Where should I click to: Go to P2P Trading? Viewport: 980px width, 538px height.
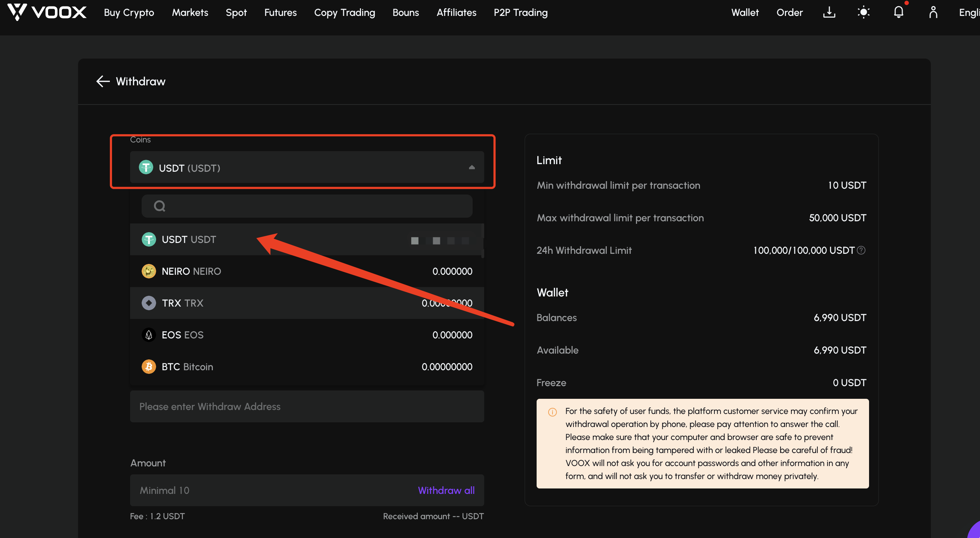pyautogui.click(x=520, y=13)
